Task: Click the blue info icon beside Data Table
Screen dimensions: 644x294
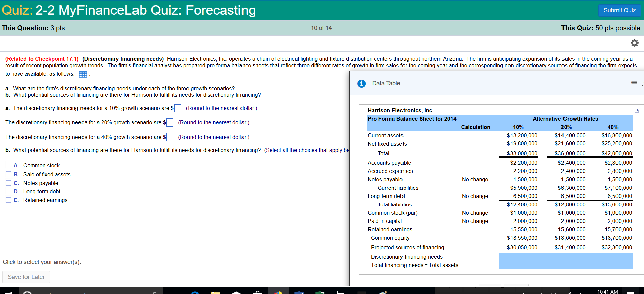Action: coord(361,83)
